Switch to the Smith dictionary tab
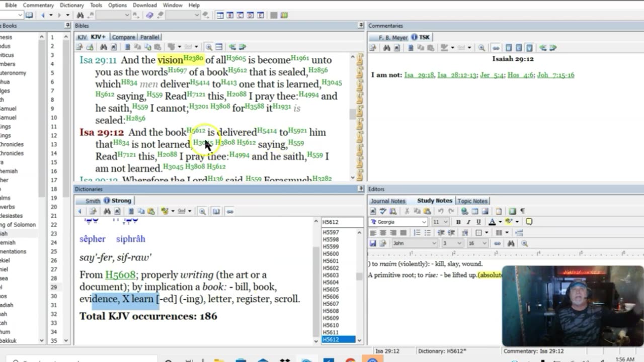644x362 pixels. [x=92, y=201]
